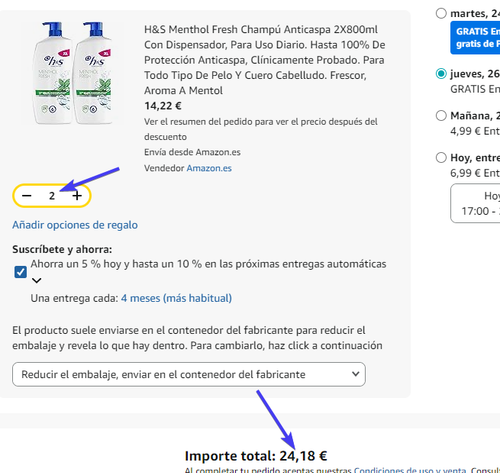
Task: Click the quantity value 2 field
Action: (52, 196)
